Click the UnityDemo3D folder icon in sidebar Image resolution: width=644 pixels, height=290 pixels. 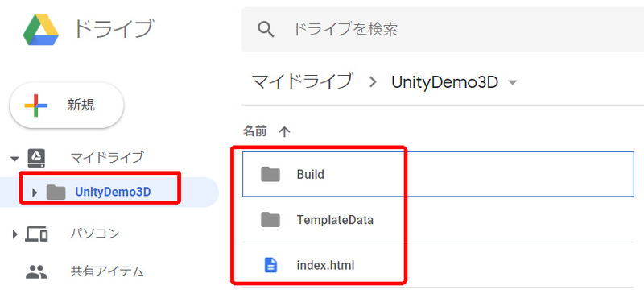56,192
